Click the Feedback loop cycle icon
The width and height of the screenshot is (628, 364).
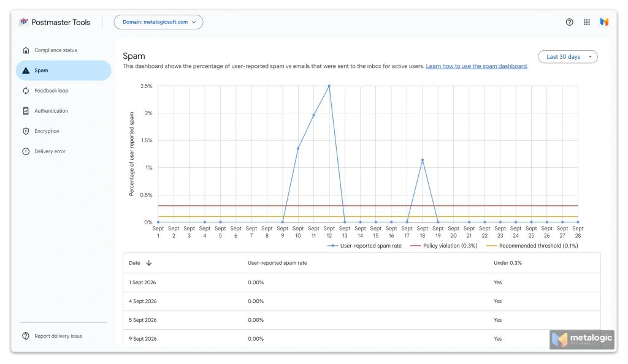tap(26, 91)
